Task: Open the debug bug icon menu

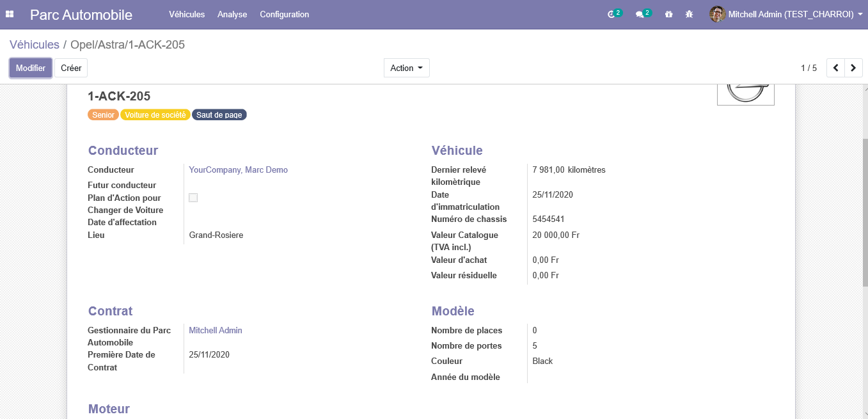Action: point(689,14)
